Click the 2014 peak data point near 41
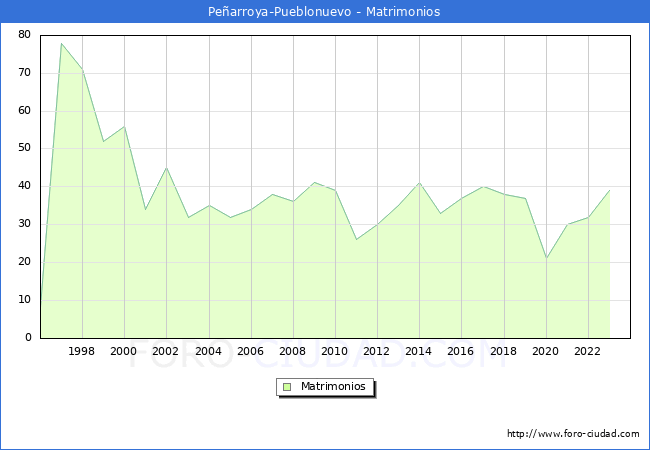The image size is (650, 450). click(x=420, y=183)
